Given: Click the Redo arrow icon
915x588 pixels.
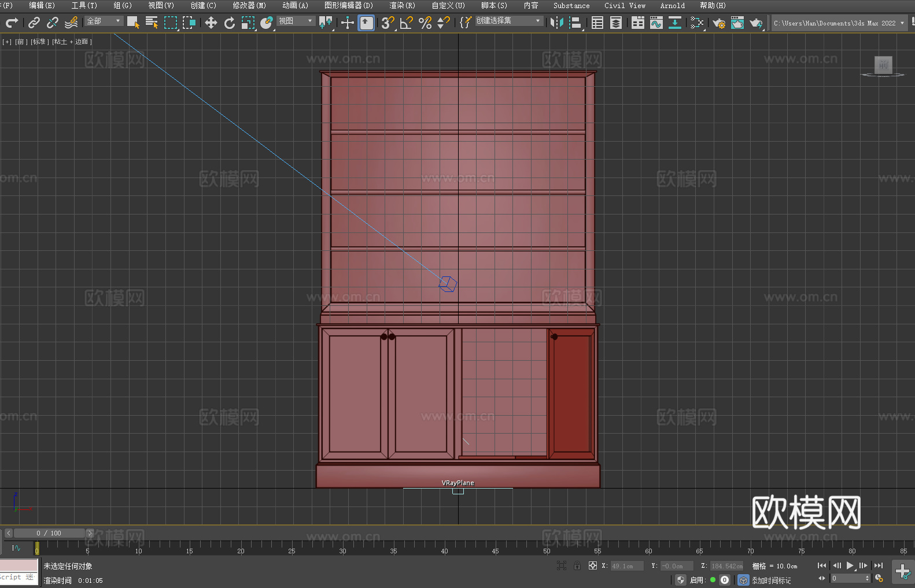Looking at the screenshot, I should [x=12, y=23].
